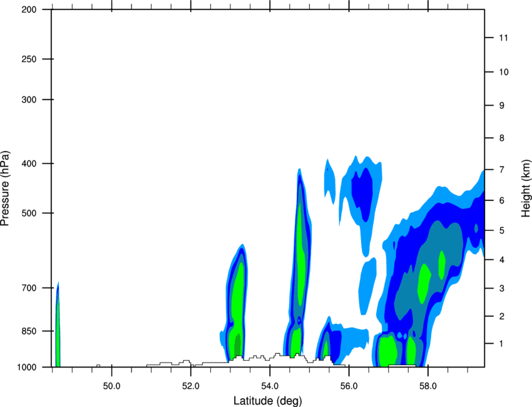Pick the 9 km height label
Screen dimensions: 532x407
(502, 105)
